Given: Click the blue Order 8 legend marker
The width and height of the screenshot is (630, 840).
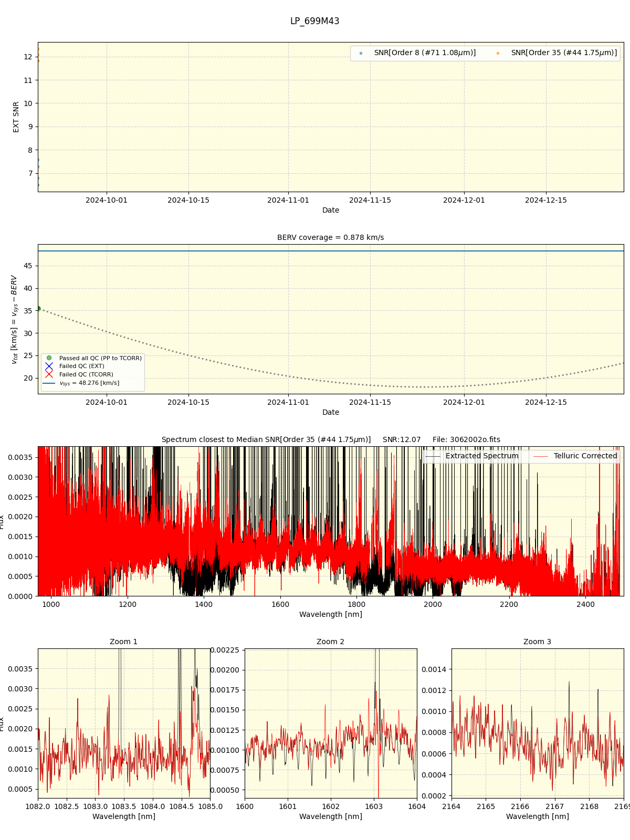Looking at the screenshot, I should click(361, 53).
